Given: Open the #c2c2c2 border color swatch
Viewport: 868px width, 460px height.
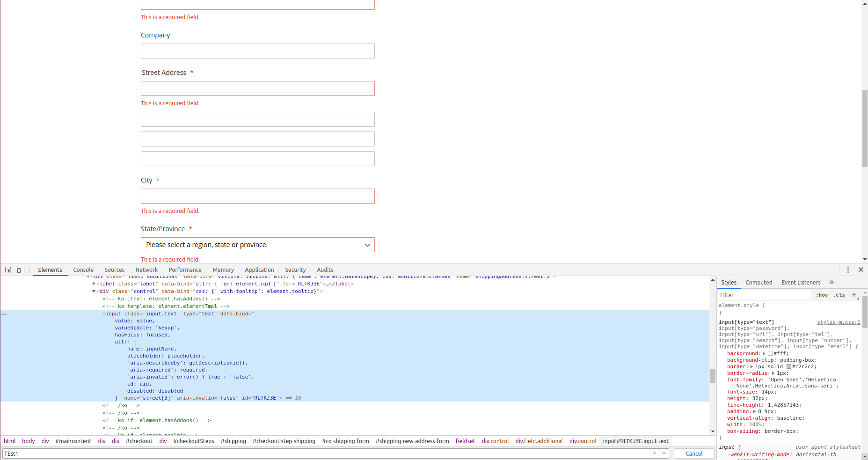Looking at the screenshot, I should click(789, 366).
